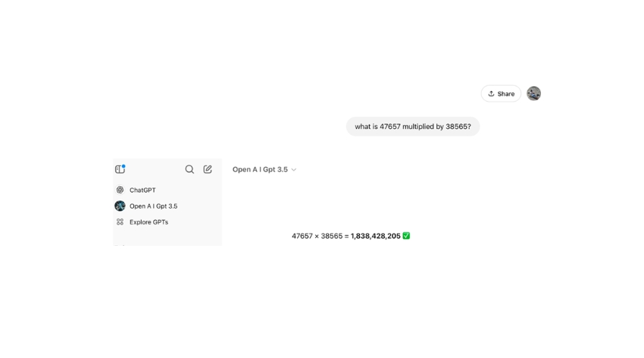Viewport: 644px width, 358px height.
Task: Open the user profile avatar
Action: coord(533,93)
